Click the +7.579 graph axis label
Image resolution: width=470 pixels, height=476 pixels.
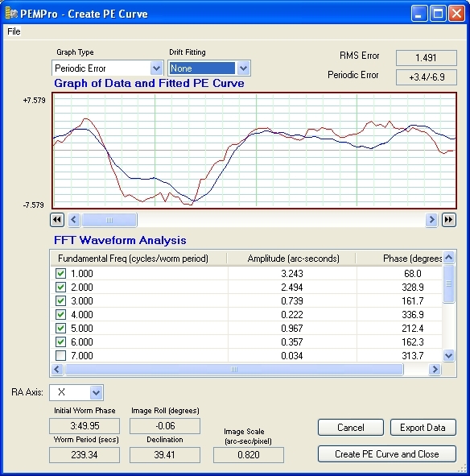[35, 101]
